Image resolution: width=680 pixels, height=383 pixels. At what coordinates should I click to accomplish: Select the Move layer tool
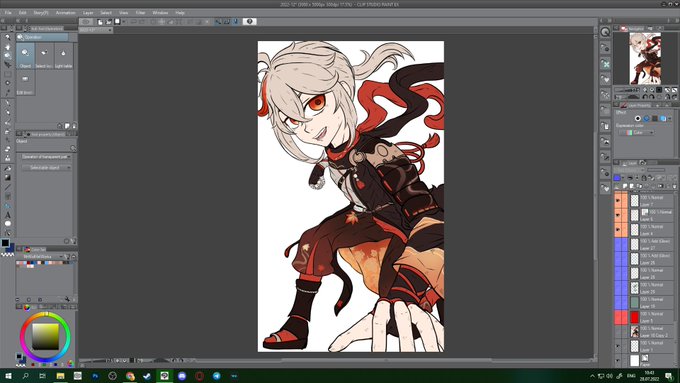(x=7, y=65)
